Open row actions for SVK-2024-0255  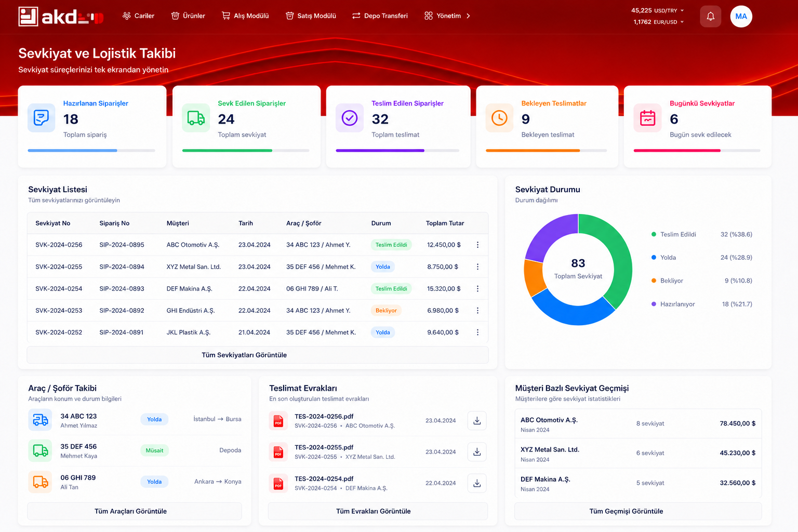pos(477,267)
